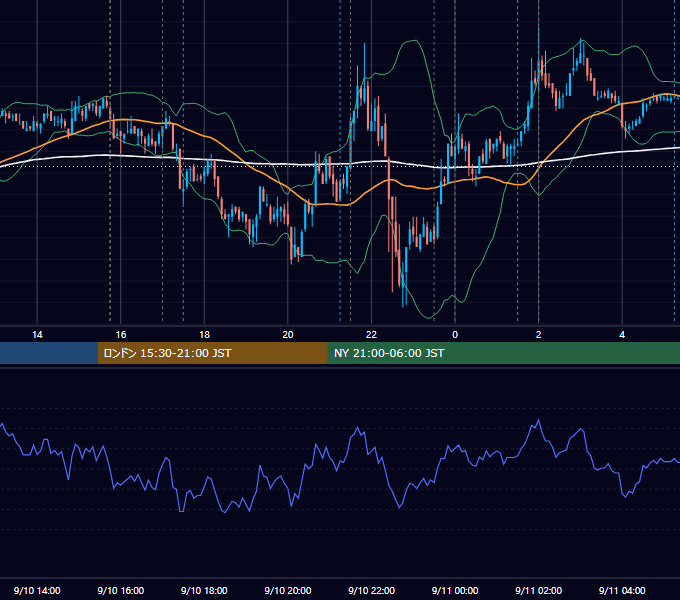Click the 9/10 22:00 date label
The height and width of the screenshot is (600, 680).
pyautogui.click(x=371, y=590)
